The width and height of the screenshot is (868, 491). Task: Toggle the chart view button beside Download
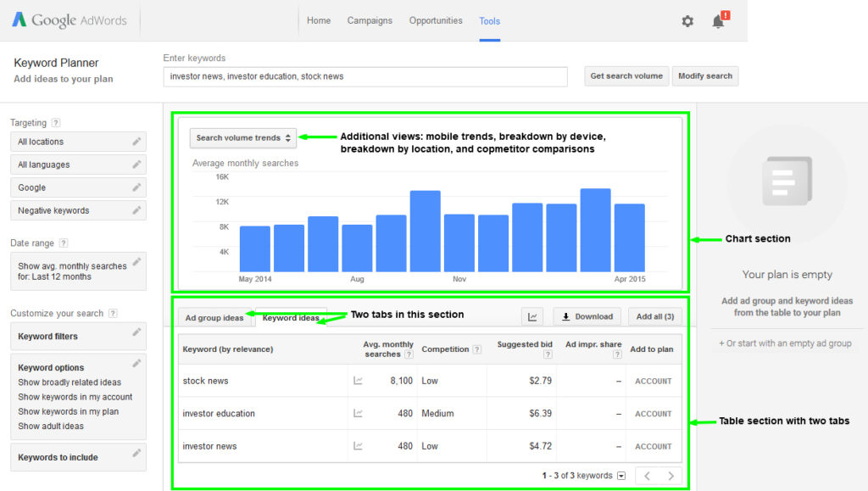532,316
